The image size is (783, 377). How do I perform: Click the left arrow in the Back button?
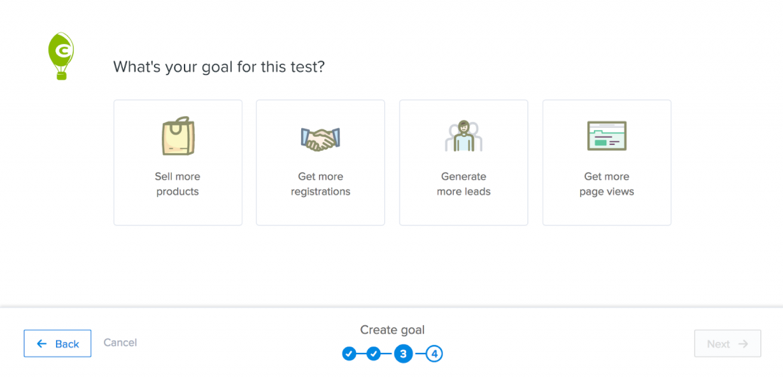coord(42,344)
